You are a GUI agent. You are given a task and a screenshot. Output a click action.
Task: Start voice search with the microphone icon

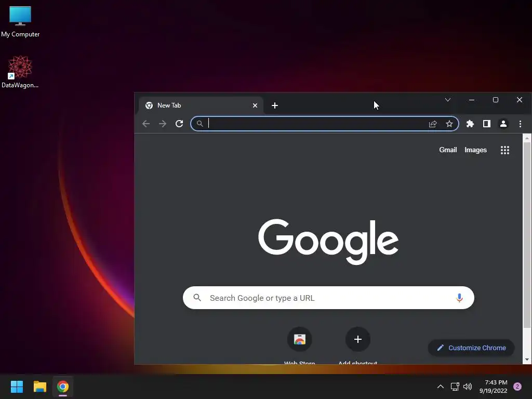[459, 298]
